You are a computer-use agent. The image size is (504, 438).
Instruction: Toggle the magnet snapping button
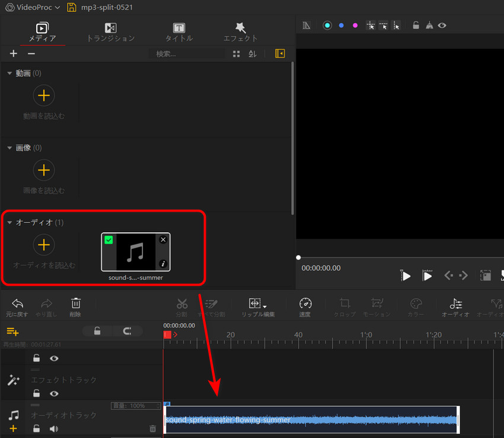point(127,331)
